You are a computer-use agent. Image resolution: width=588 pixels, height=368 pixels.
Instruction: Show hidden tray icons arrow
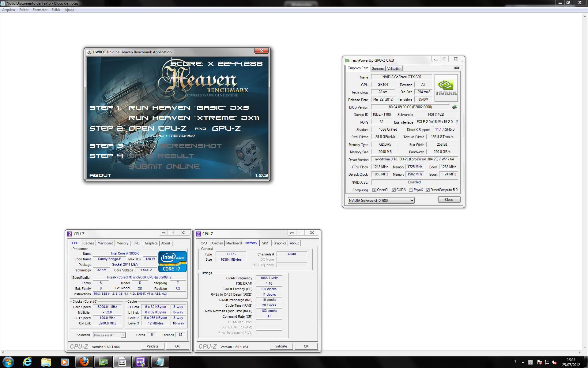pyautogui.click(x=523, y=362)
